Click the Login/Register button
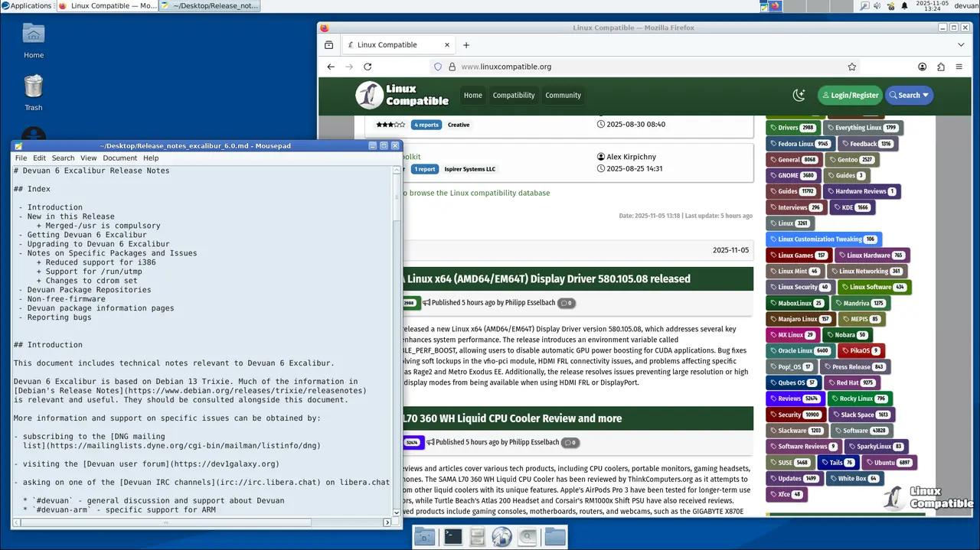The height and width of the screenshot is (550, 980). click(x=849, y=96)
